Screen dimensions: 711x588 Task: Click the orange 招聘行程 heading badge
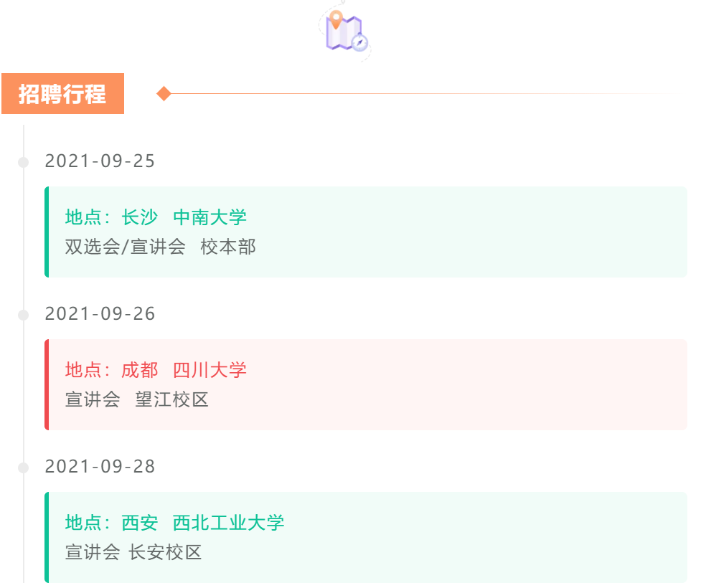click(x=62, y=93)
